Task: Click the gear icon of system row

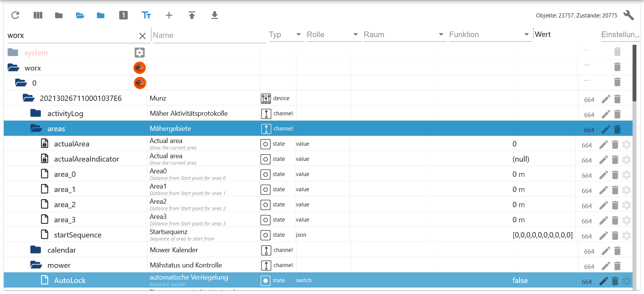Action: [x=140, y=52]
